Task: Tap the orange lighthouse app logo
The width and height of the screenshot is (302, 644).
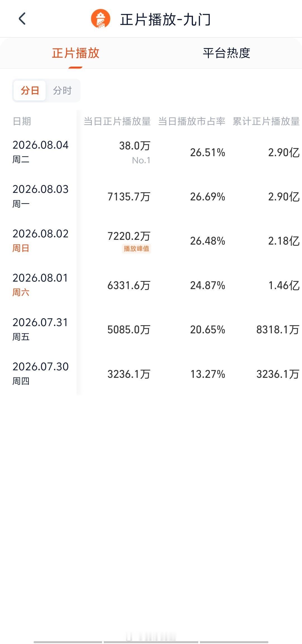Action: pyautogui.click(x=101, y=19)
